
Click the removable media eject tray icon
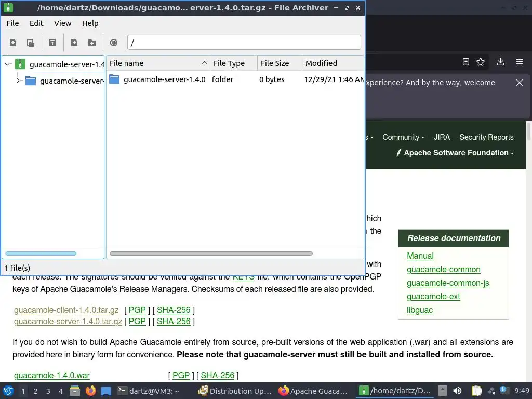click(x=442, y=391)
